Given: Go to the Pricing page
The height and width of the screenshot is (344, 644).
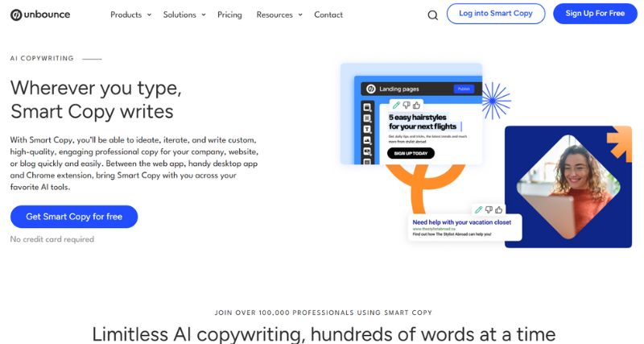Looking at the screenshot, I should click(229, 15).
